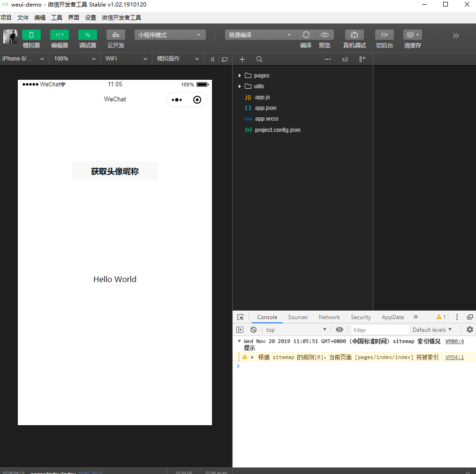The image size is (476, 474).
Task: Open the WiFi network dropdown
Action: coord(126,59)
